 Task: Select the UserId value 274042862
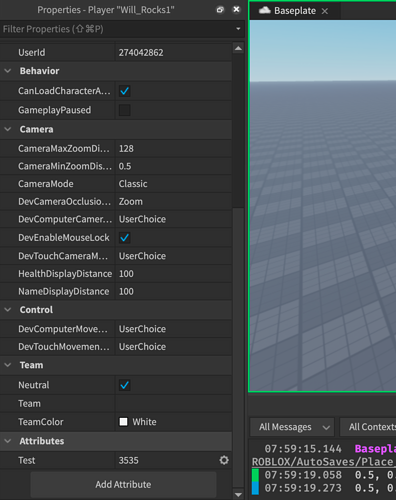click(141, 53)
